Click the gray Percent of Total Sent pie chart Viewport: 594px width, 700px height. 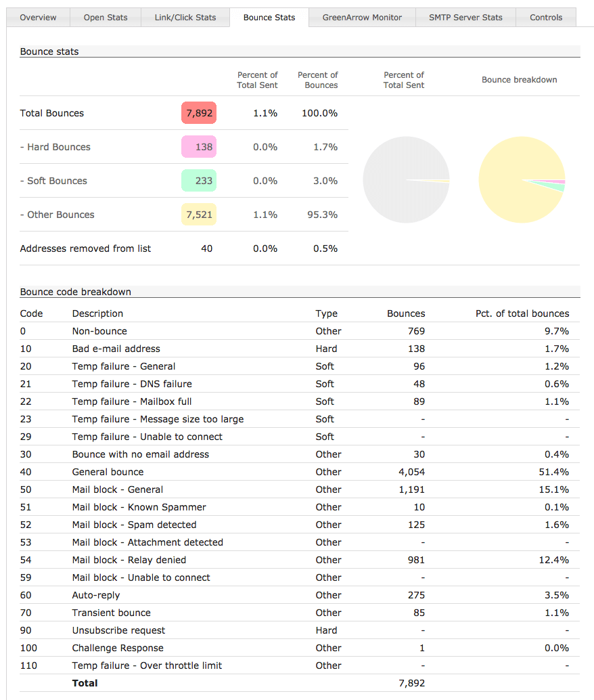pos(406,179)
